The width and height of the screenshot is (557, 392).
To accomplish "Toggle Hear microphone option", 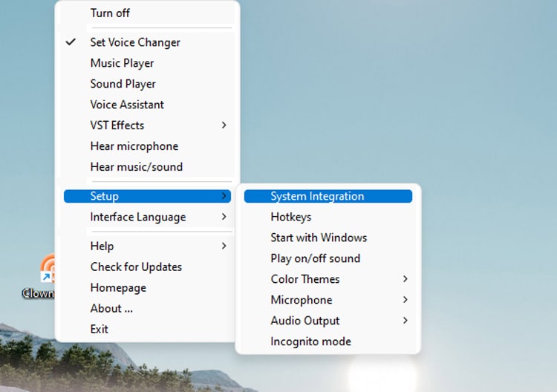I will pyautogui.click(x=147, y=146).
